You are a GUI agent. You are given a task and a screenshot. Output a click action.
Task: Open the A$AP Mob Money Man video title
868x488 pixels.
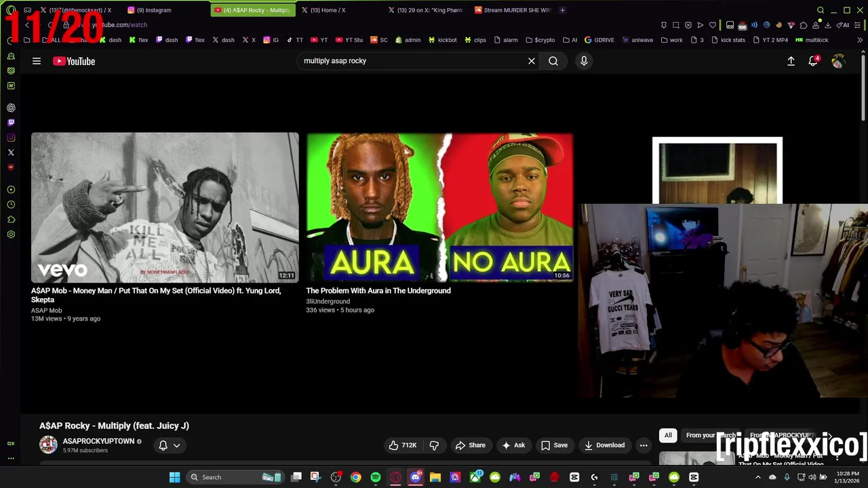pos(156,295)
